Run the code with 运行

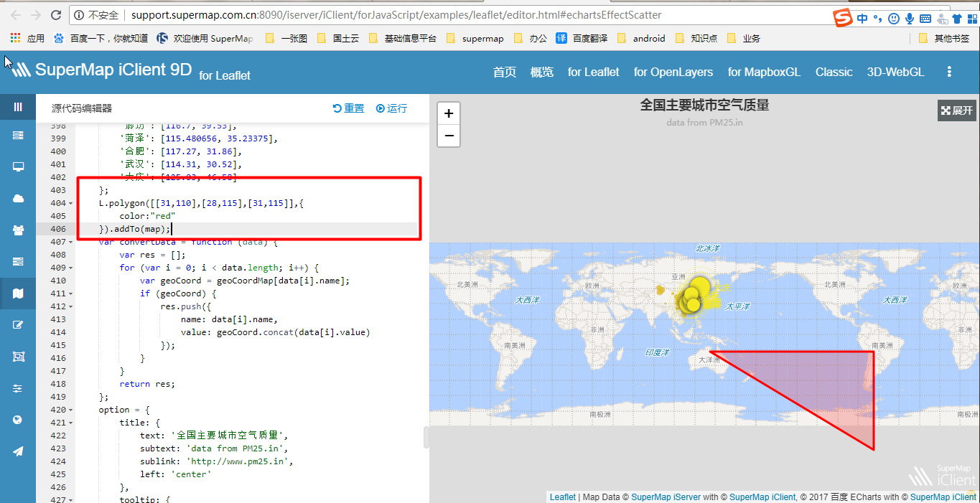pos(392,108)
